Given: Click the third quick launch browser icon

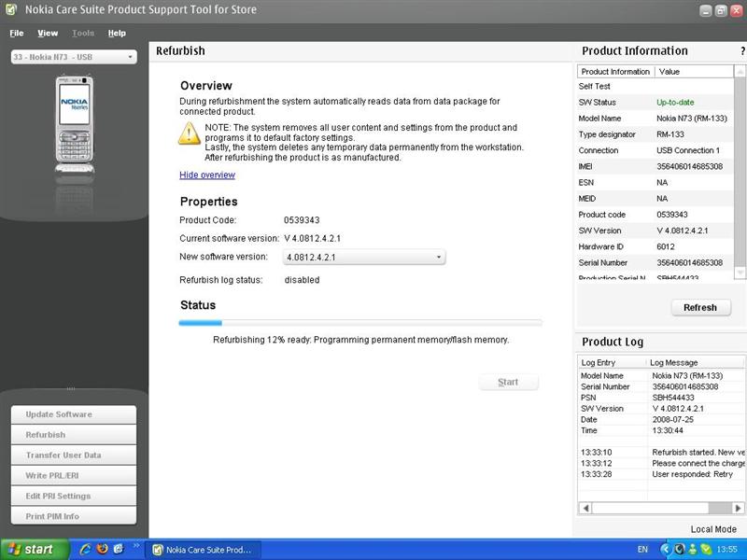Looking at the screenshot, I should 118,549.
